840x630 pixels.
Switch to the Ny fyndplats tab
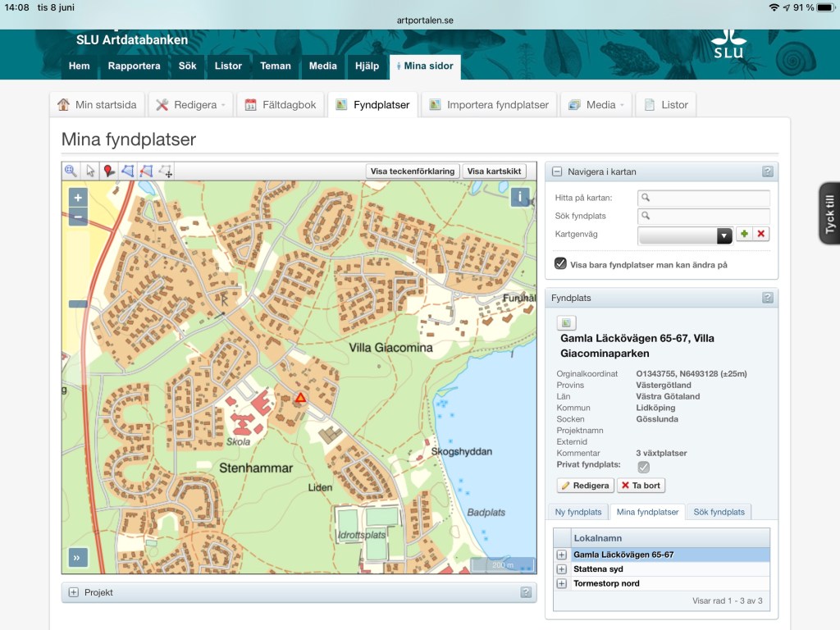tap(578, 512)
